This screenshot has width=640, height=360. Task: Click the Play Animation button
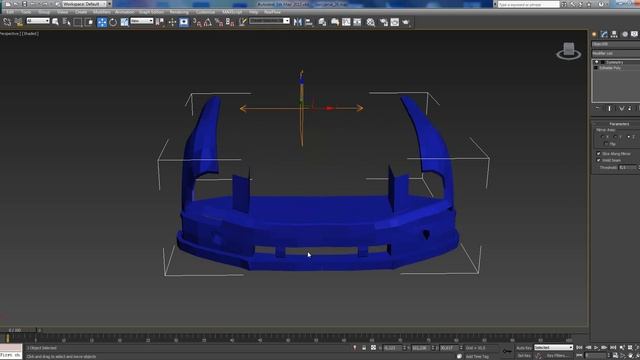pos(596,347)
